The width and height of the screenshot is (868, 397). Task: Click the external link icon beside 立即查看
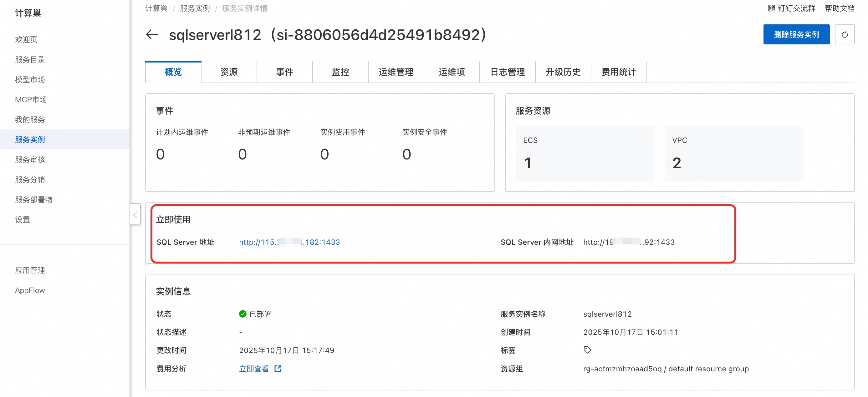pyautogui.click(x=278, y=368)
